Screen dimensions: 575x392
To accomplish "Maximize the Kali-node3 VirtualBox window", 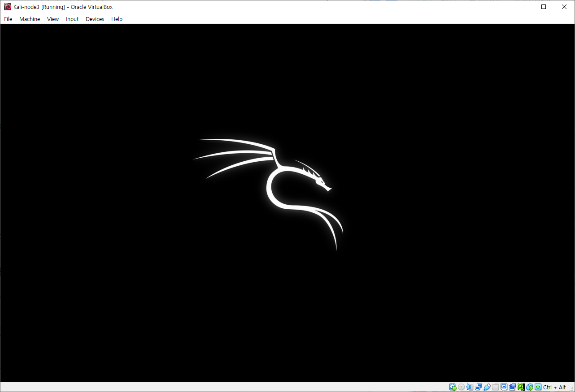I will point(544,7).
